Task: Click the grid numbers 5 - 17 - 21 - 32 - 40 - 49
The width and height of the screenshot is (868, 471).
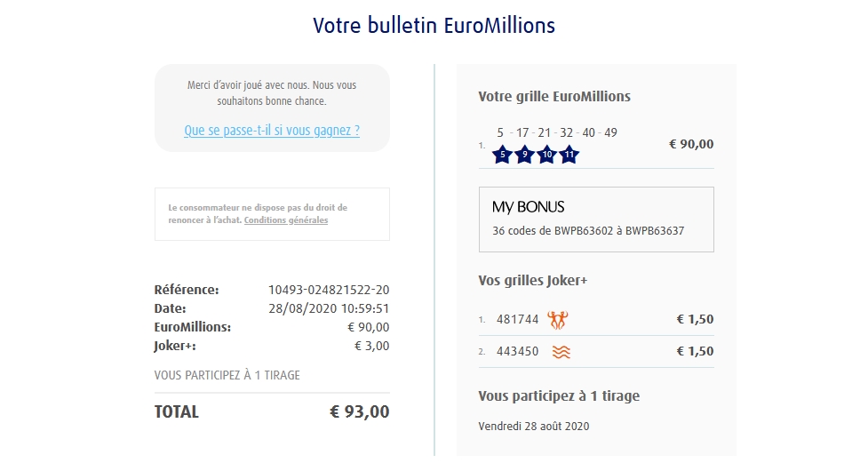Action: (x=557, y=132)
